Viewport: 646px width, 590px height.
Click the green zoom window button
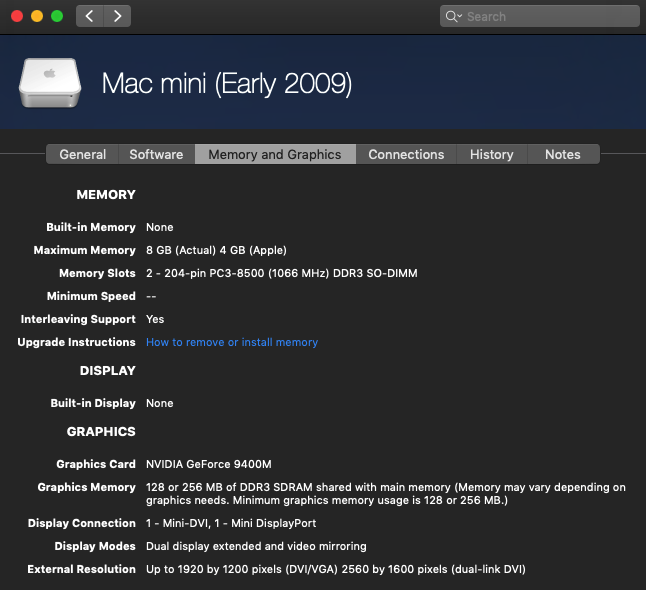[57, 16]
